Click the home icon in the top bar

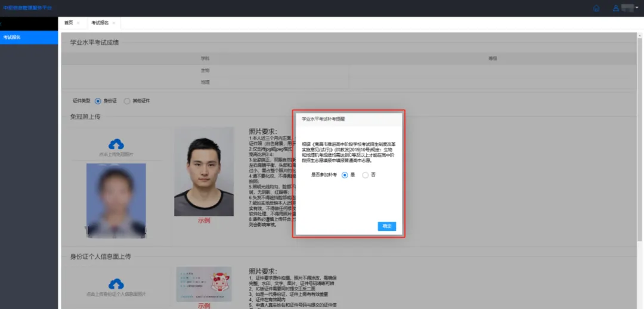point(596,8)
